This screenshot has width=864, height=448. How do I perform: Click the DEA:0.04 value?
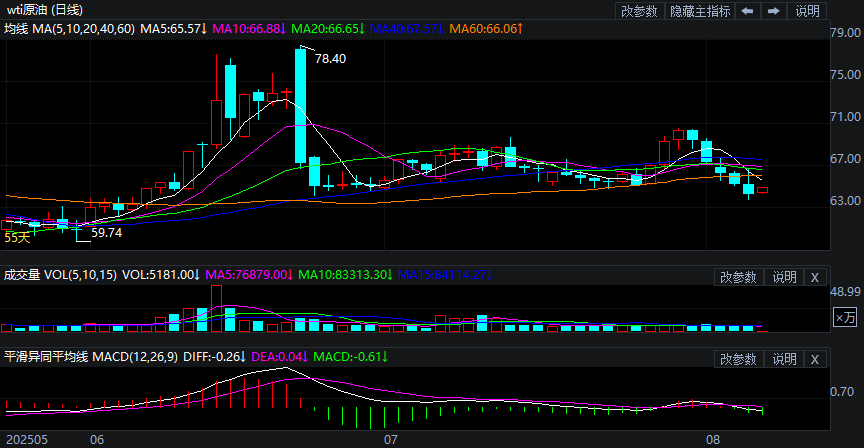(279, 357)
